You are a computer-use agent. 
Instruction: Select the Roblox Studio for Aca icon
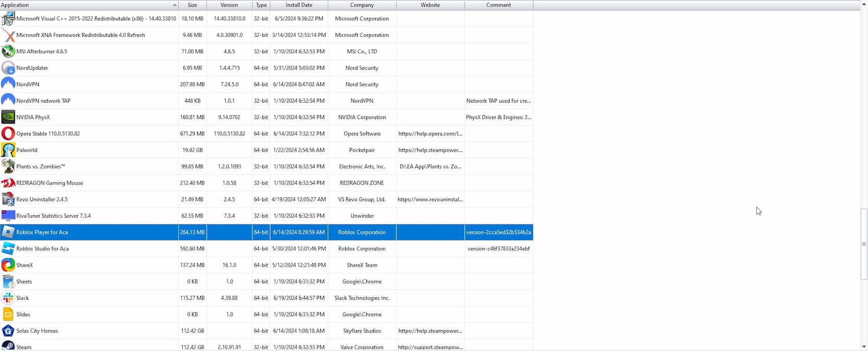pyautogui.click(x=8, y=249)
